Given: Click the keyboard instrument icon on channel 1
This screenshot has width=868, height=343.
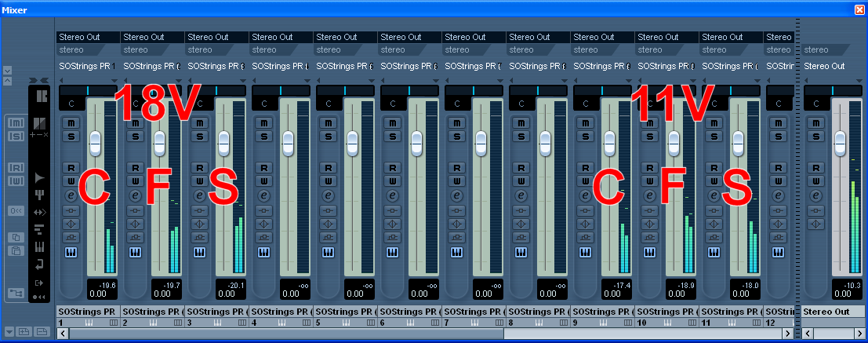Looking at the screenshot, I should coord(71,252).
